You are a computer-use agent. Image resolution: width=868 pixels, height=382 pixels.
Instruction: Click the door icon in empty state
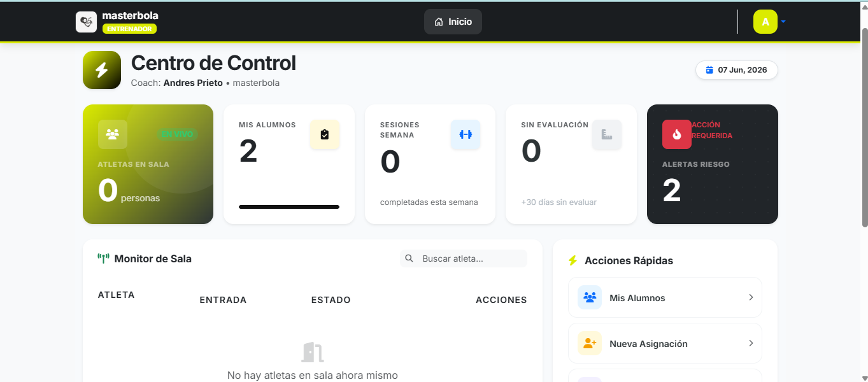click(313, 352)
